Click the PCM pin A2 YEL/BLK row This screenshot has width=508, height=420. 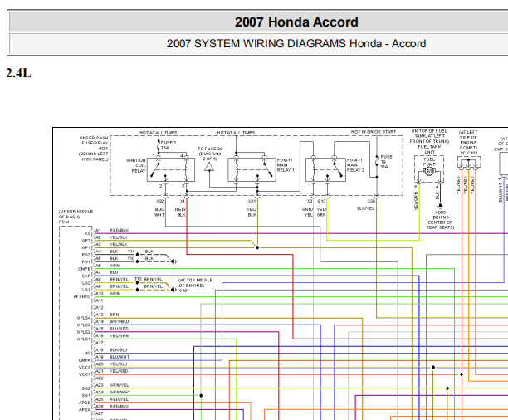[111, 237]
